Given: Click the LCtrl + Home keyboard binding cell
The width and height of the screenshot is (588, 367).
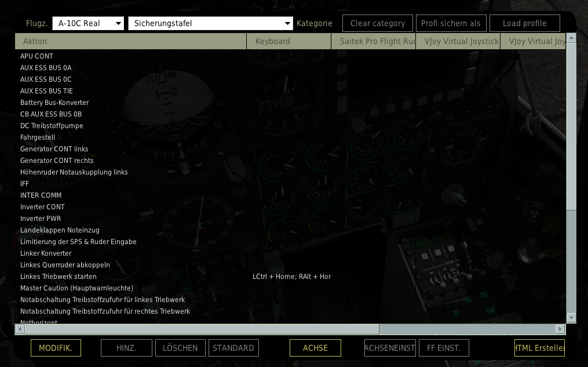Looking at the screenshot, I should click(x=288, y=277).
